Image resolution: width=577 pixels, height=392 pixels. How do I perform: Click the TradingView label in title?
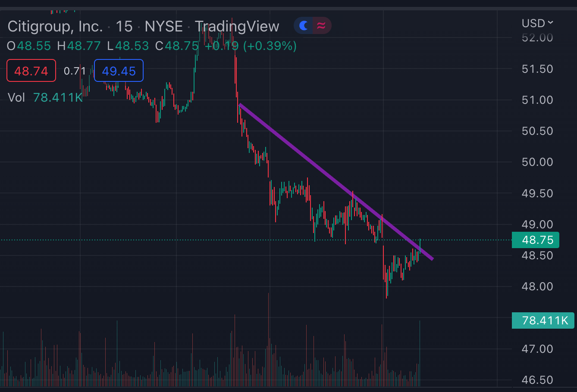pyautogui.click(x=237, y=27)
